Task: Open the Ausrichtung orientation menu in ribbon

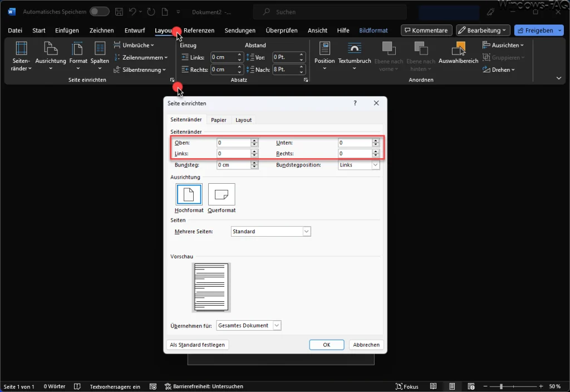Action: (51, 56)
